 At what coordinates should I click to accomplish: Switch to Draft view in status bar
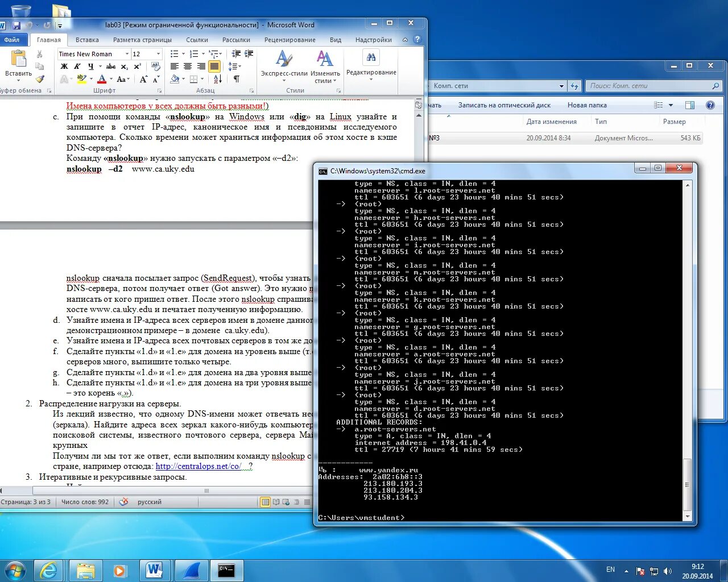click(307, 502)
